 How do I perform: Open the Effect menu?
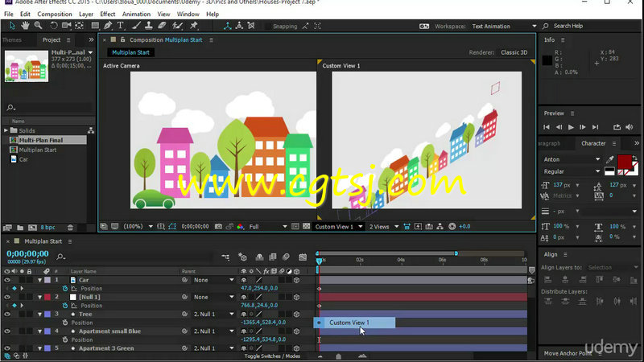click(x=108, y=14)
